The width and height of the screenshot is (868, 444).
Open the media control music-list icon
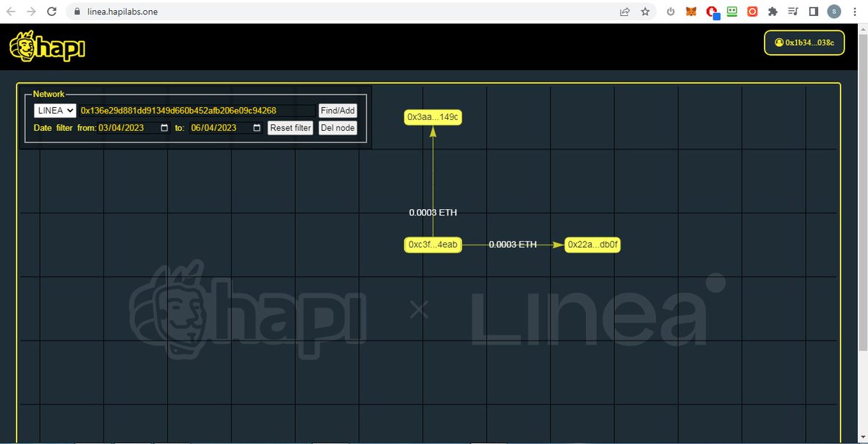click(x=793, y=12)
